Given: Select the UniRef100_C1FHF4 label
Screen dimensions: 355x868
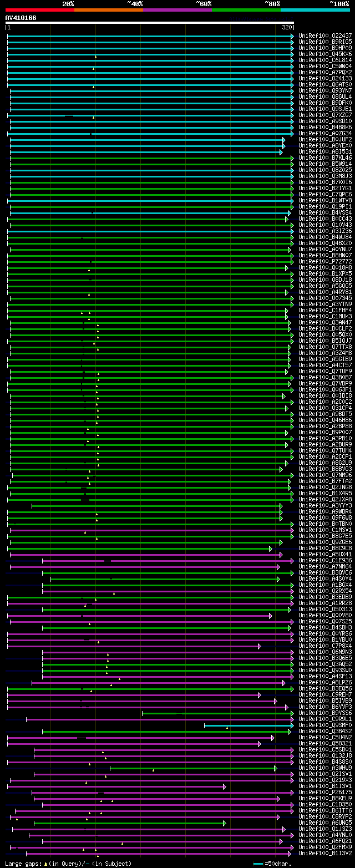Looking at the screenshot, I should point(325,310).
